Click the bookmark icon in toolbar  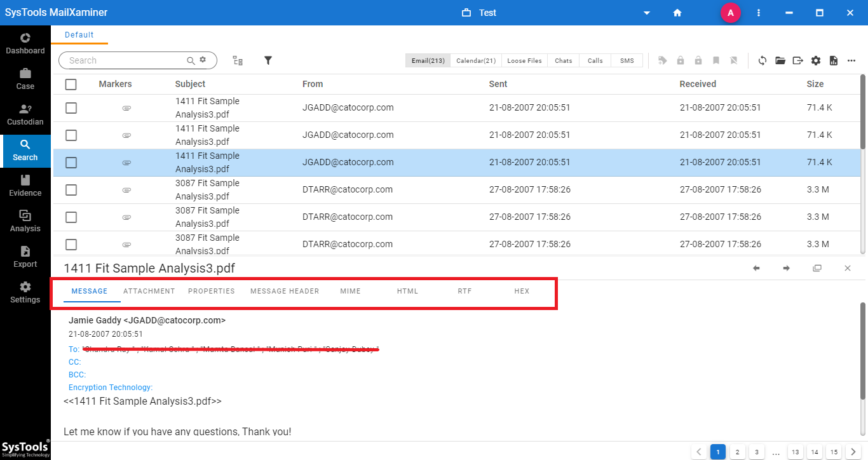pos(716,60)
